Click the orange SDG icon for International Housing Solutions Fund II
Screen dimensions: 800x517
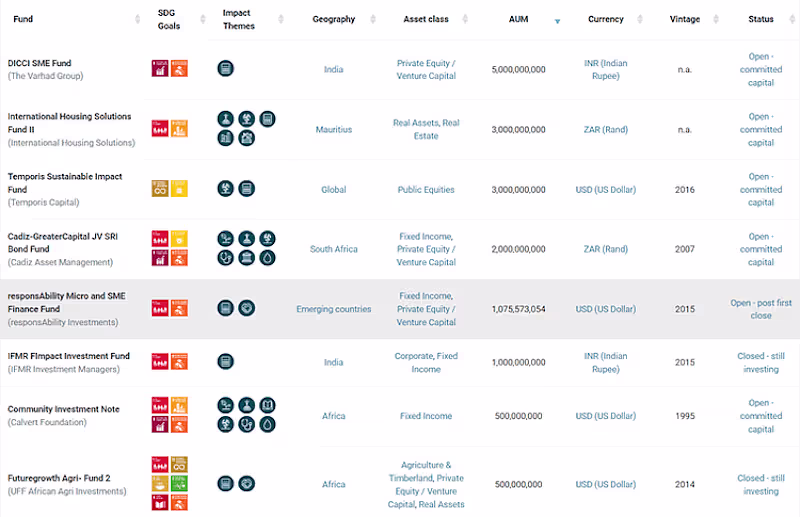pos(180,129)
